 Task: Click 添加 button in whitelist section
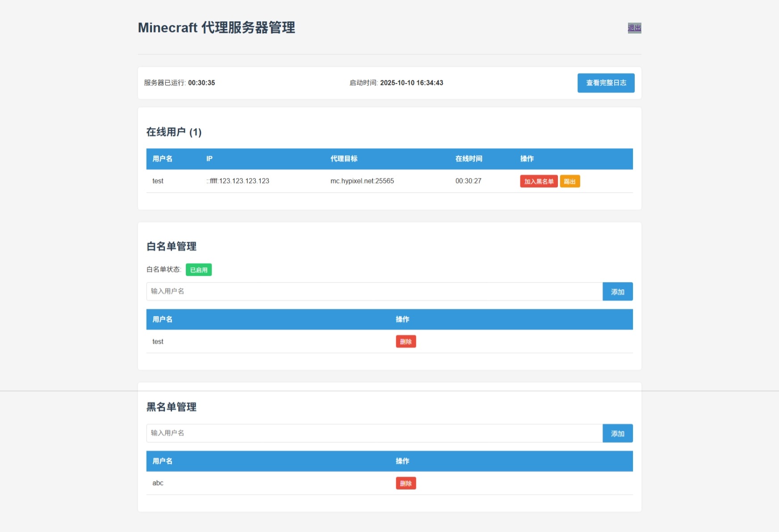point(617,291)
